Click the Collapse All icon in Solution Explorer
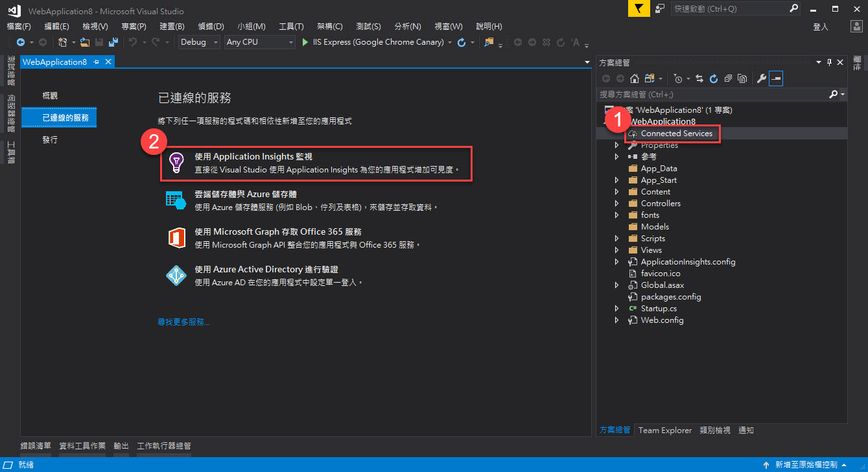 728,78
